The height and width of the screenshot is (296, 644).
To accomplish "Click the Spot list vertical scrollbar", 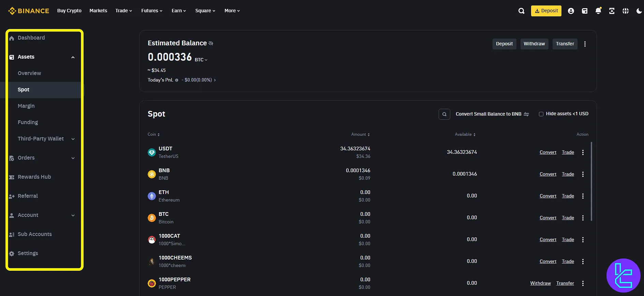I will (591, 181).
